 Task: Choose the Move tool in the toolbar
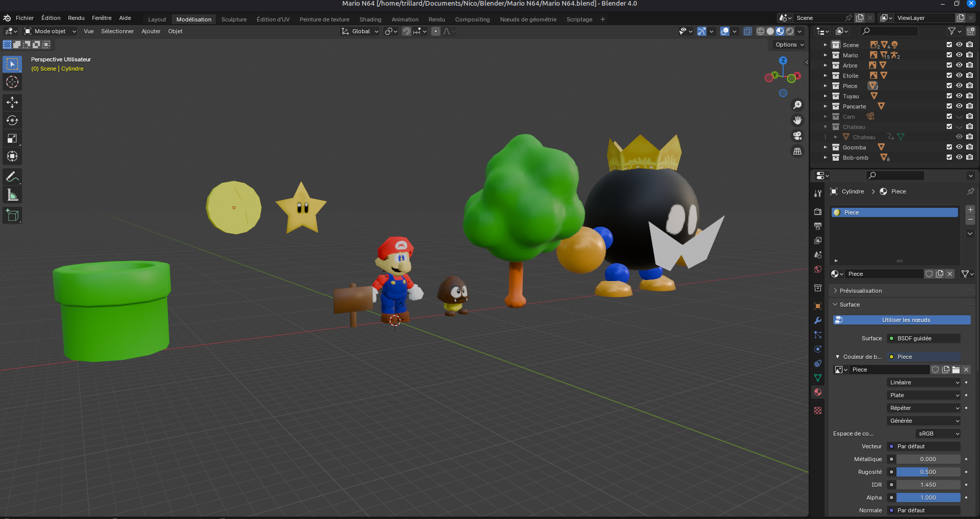[12, 102]
